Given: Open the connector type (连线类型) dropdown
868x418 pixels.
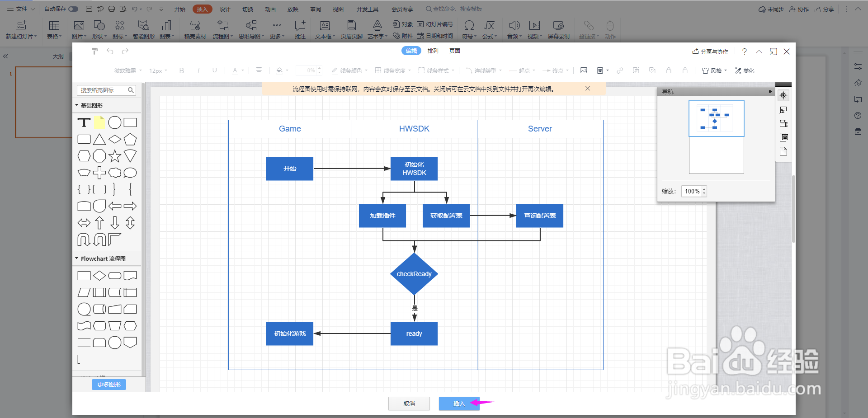Looking at the screenshot, I should pos(484,70).
